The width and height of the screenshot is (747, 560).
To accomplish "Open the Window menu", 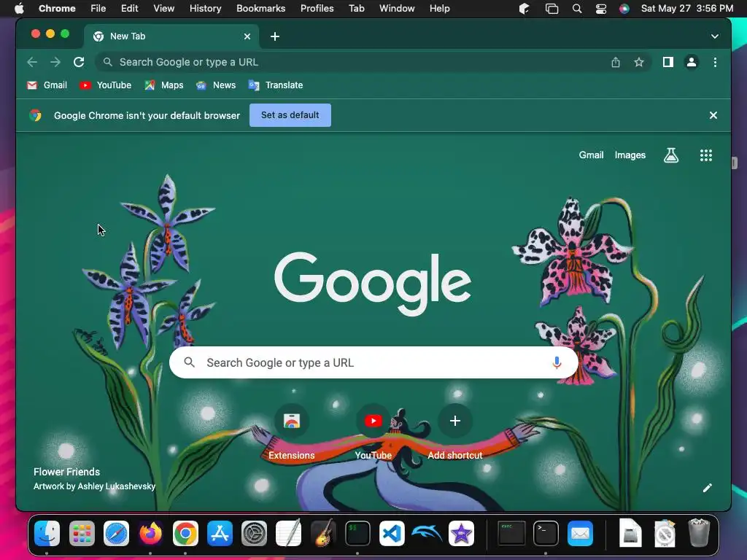I will tap(397, 9).
